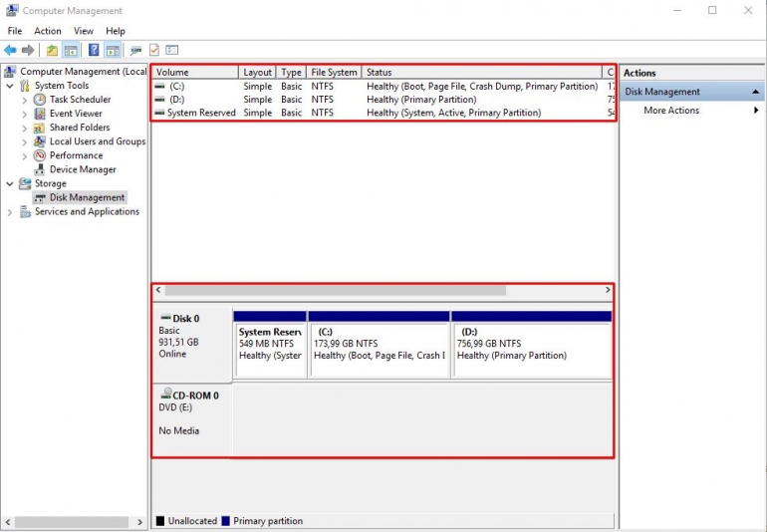This screenshot has width=767, height=532.
Task: Click the Task Scheduler clock icon
Action: point(40,100)
